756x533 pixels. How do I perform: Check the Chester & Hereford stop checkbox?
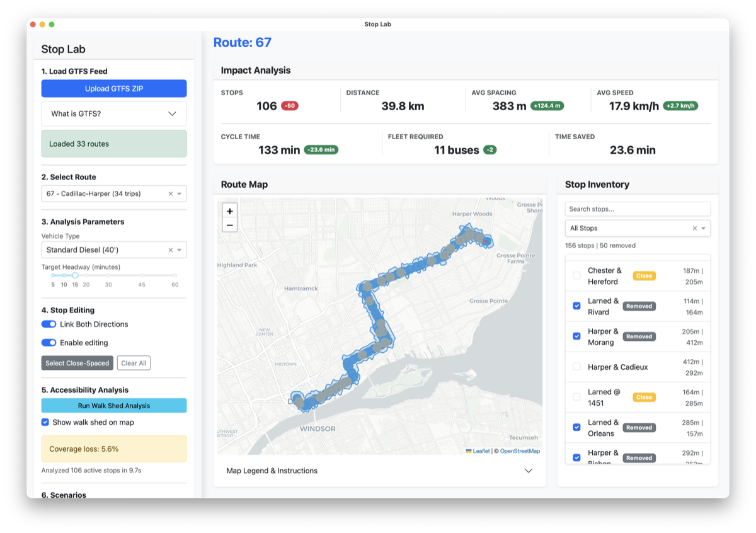click(576, 276)
